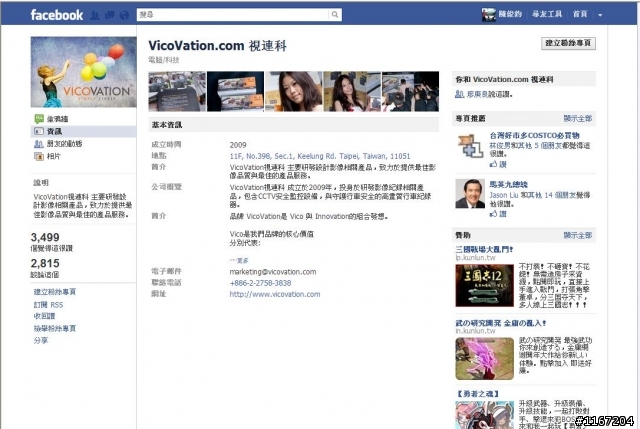
Task: Open fifth photo thumbnail with crowd
Action: 410,91
